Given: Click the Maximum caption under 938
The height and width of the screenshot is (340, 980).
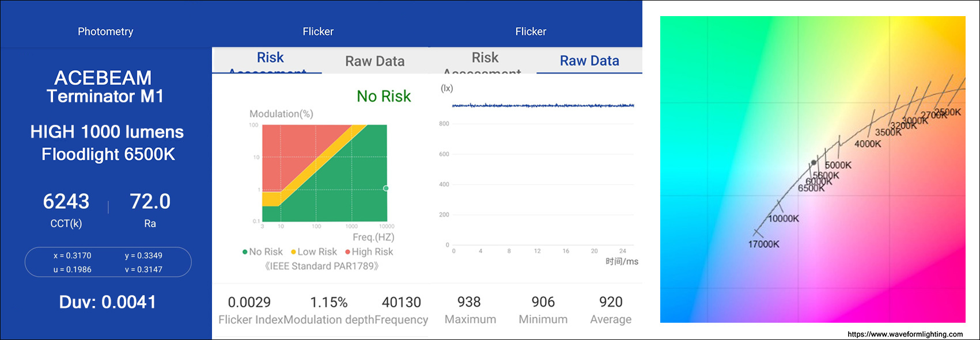Looking at the screenshot, I should point(470,319).
